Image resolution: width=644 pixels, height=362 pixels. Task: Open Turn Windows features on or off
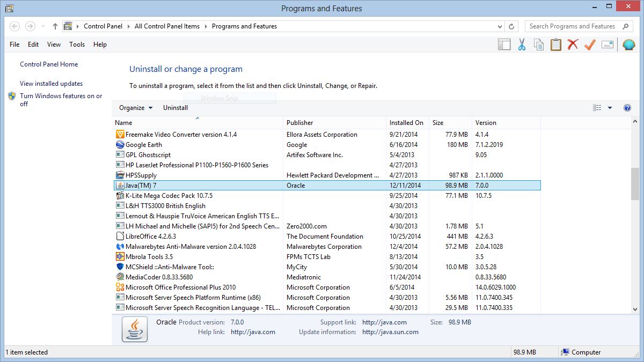(x=61, y=100)
